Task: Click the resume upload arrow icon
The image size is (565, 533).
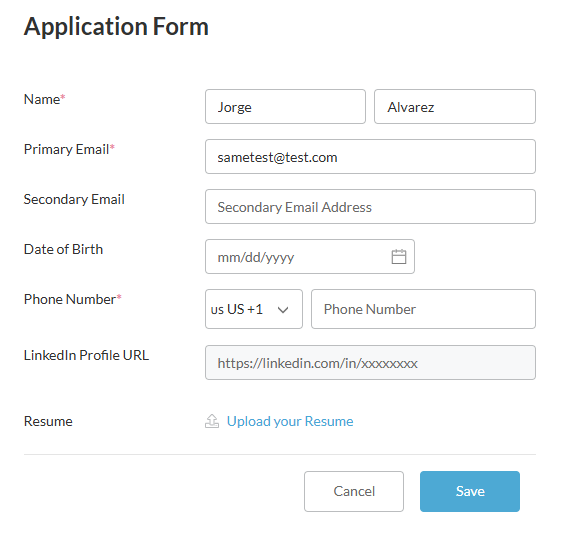Action: 212,421
